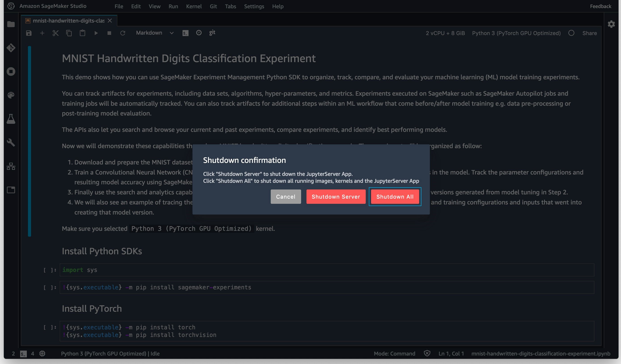Open running terminals and kernels panel
Viewport: 621px width, 364px height.
click(x=11, y=72)
